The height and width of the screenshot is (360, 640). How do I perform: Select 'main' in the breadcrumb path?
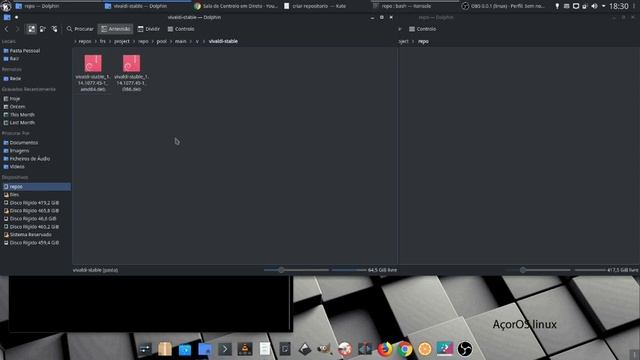coord(180,41)
